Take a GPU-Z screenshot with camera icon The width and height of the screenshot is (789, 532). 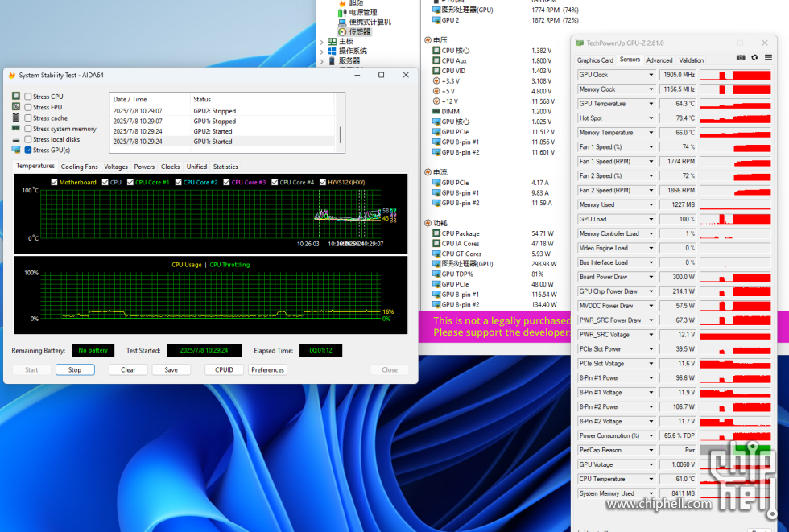pos(741,57)
